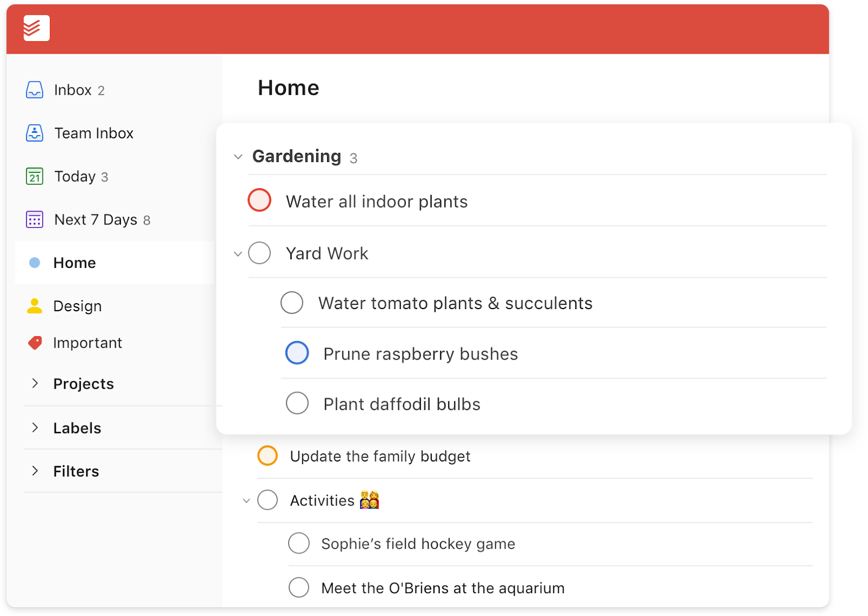This screenshot has width=868, height=616.
Task: Click the Team Inbox icon
Action: 35,133
